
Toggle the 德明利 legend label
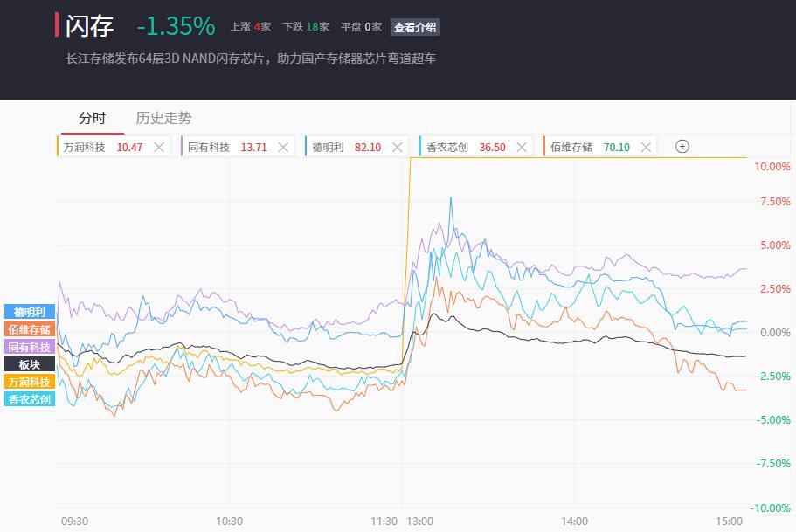(30, 312)
